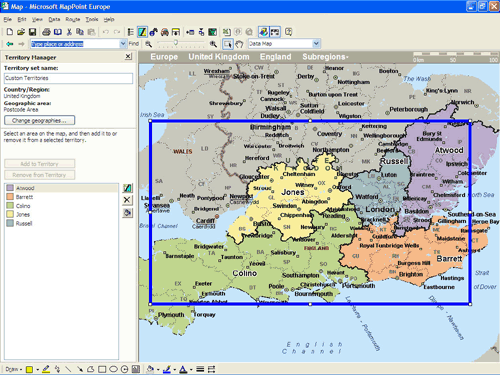Click the Print icon in the toolbar
The height and width of the screenshot is (375, 500).
46,32
